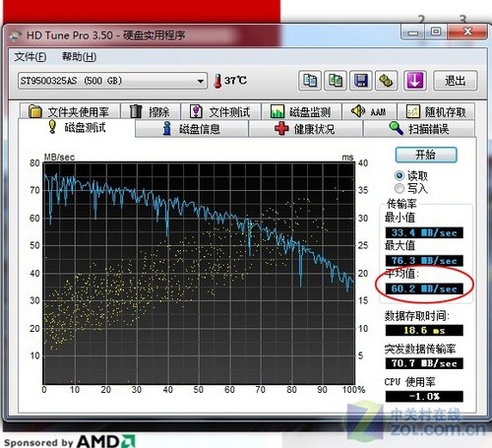Image resolution: width=492 pixels, height=448 pixels.
Task: Select the 读取 read radio button
Action: (x=400, y=176)
